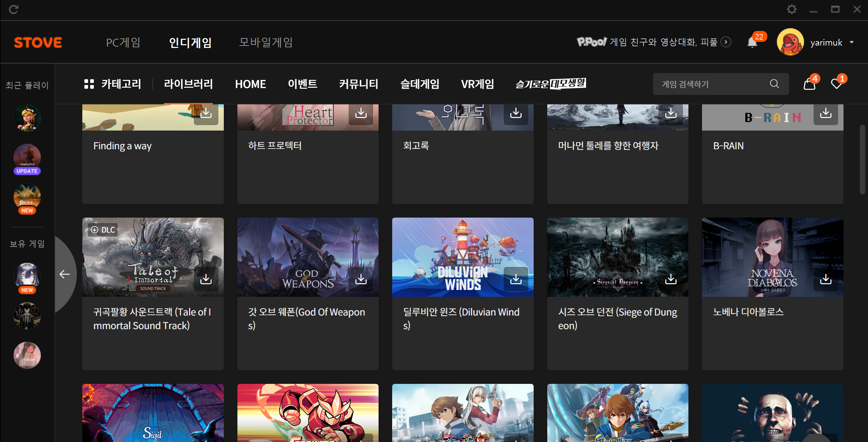Open 슬기로운 데모생활 banner link
Image resolution: width=868 pixels, height=442 pixels.
pyautogui.click(x=551, y=84)
